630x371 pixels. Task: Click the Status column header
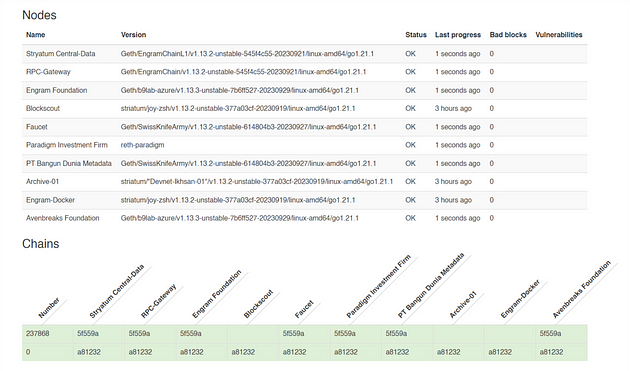point(416,35)
